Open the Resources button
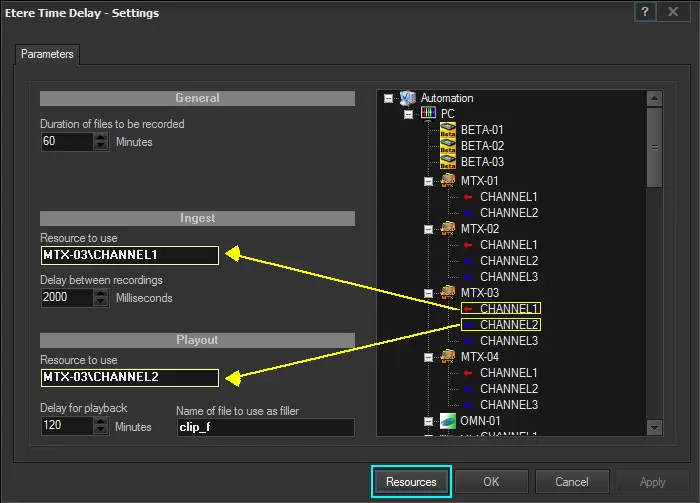Viewport: 700px width, 503px height. [x=411, y=481]
